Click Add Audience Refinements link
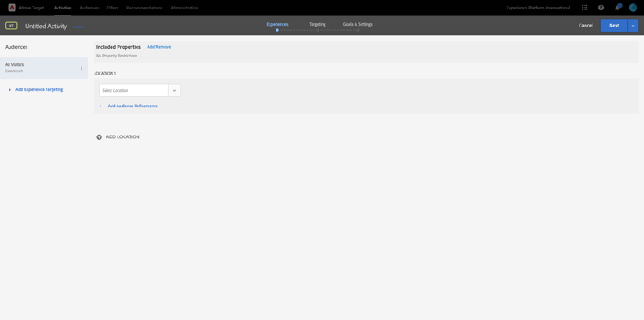 coord(132,106)
